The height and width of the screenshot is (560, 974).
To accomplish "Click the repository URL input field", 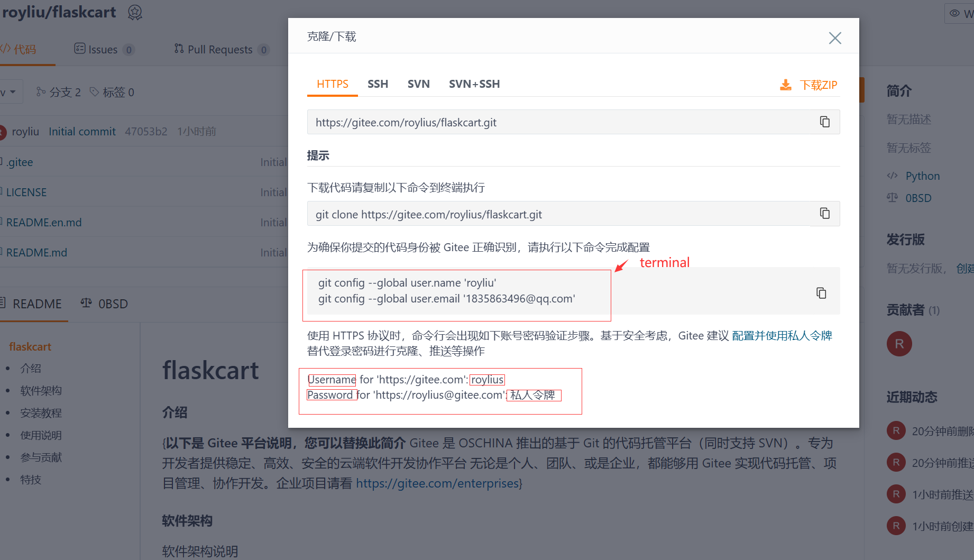I will tap(573, 122).
